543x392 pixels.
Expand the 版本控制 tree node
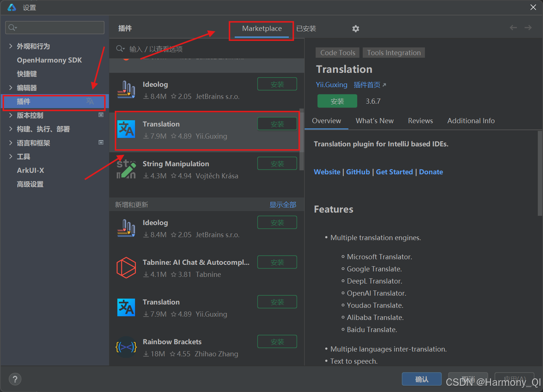click(11, 115)
